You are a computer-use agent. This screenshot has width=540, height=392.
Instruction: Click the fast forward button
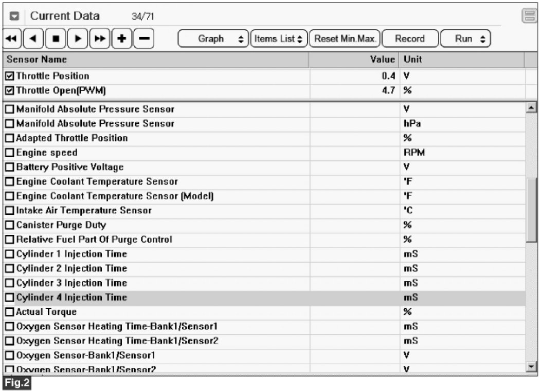[x=100, y=39]
